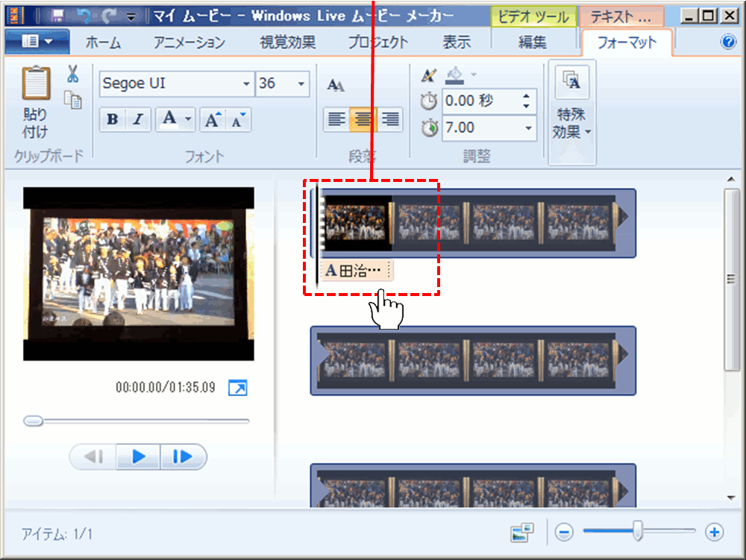This screenshot has height=560, width=746.
Task: Expand the text duration 7.00 dropdown
Action: coord(529,128)
